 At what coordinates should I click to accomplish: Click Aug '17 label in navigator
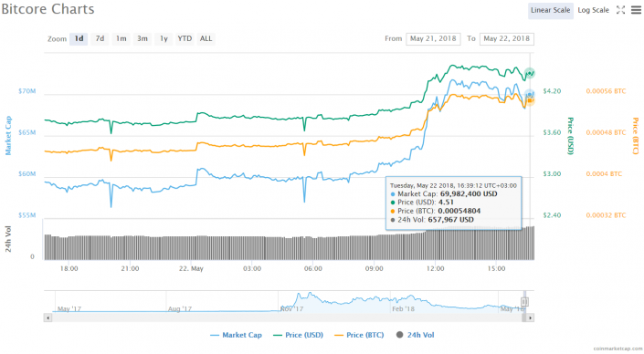point(180,309)
